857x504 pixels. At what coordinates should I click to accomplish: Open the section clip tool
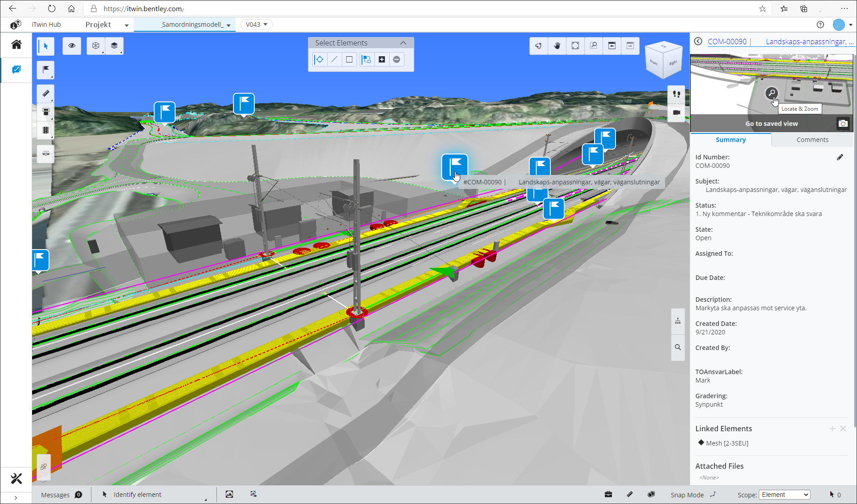[46, 112]
